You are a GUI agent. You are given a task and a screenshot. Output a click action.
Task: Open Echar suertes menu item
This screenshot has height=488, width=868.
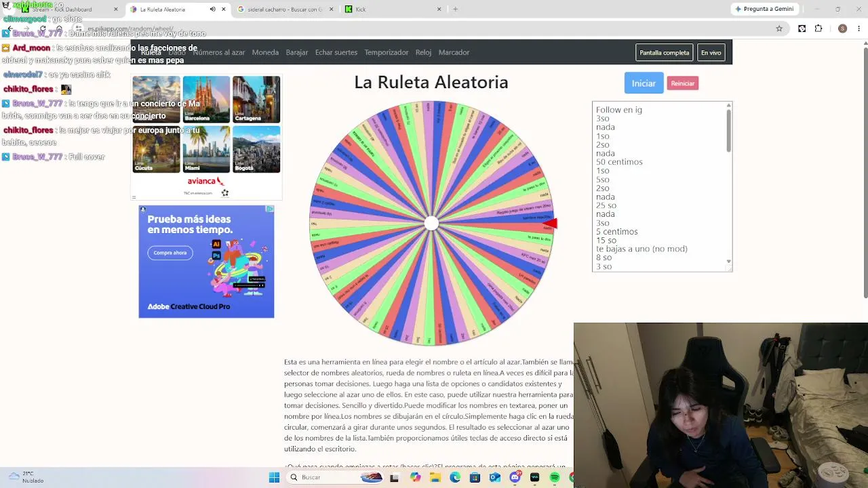click(336, 52)
